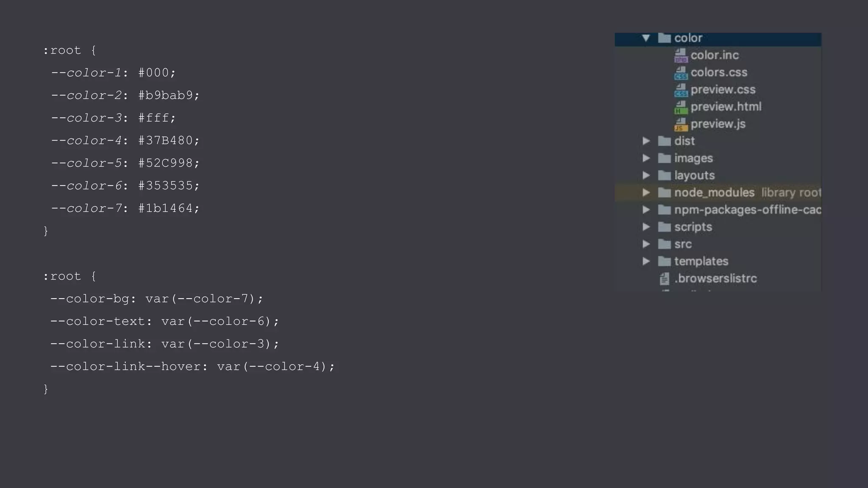
Task: Select the npm-packages-offline-cache folder name
Action: [748, 209]
